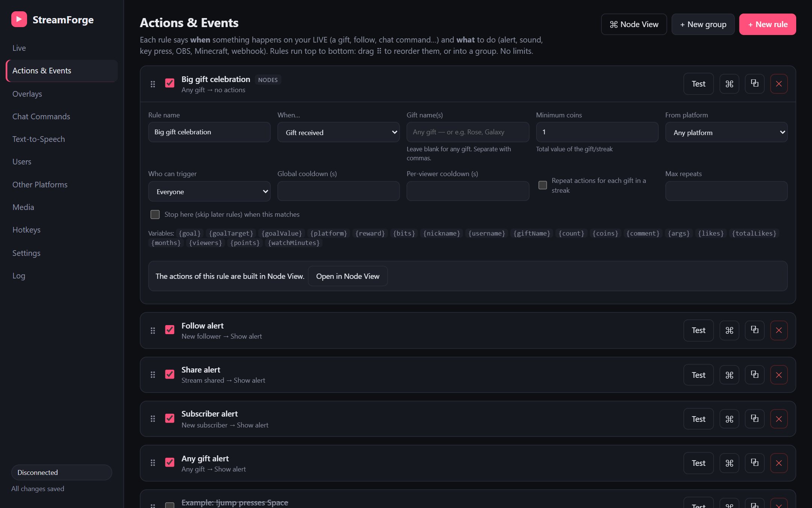The image size is (812, 508).
Task: Duplicate the Subscriber alert rule
Action: [754, 419]
